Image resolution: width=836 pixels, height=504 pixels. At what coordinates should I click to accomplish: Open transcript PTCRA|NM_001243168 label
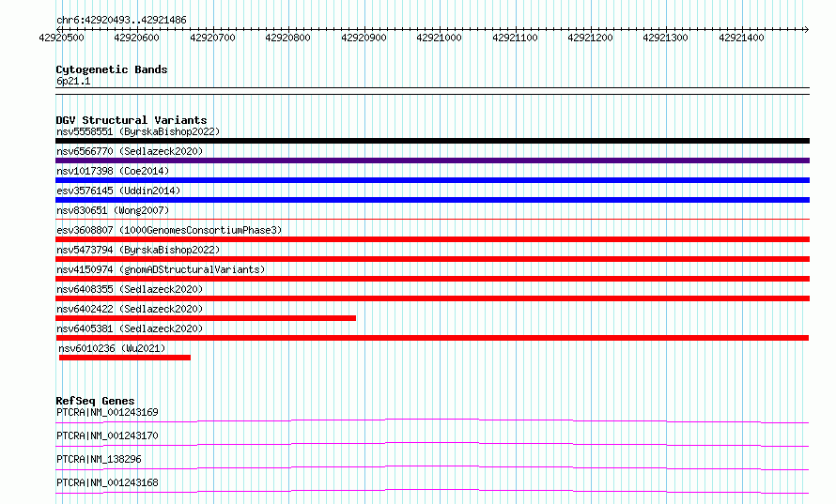pyautogui.click(x=107, y=482)
